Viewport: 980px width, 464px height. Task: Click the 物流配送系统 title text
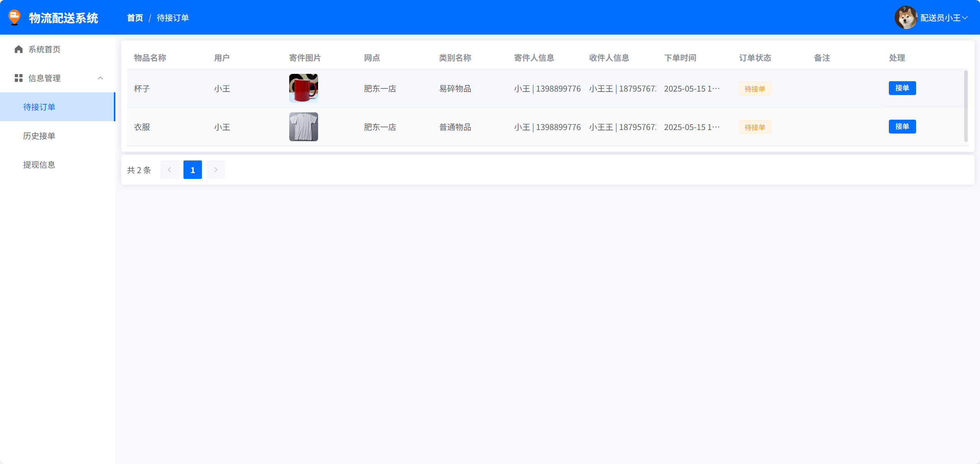click(63, 18)
